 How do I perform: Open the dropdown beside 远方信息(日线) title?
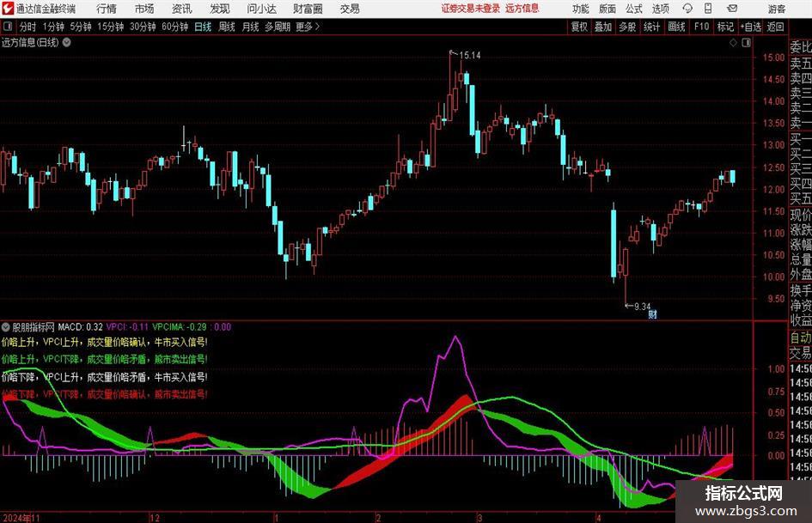(x=67, y=42)
